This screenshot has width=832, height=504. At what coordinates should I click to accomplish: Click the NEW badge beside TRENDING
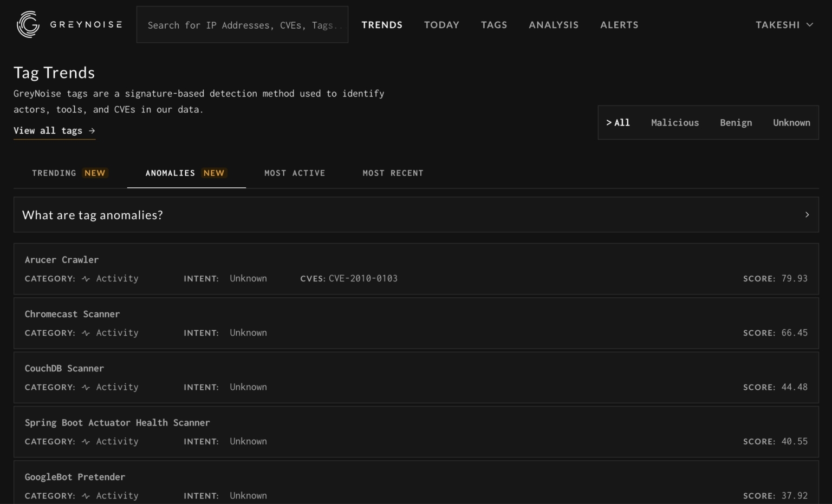point(95,173)
